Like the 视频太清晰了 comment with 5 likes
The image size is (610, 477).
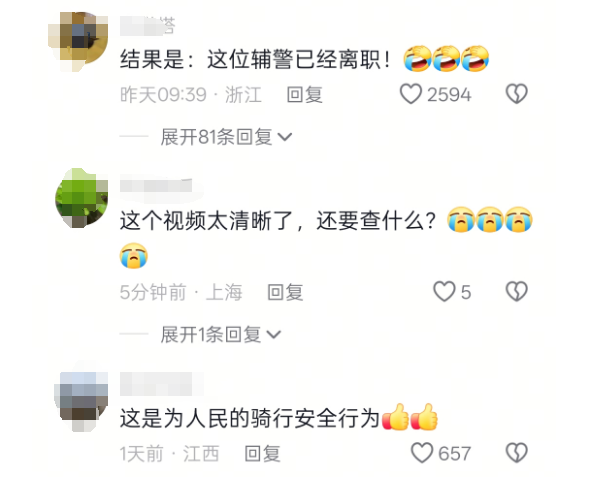[x=444, y=292]
